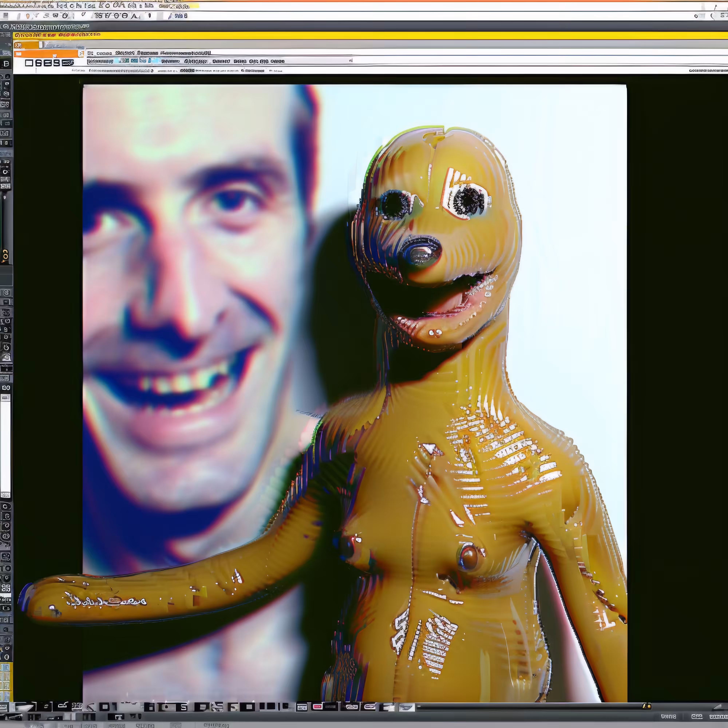Click the main canvas image of the yellow figure
The height and width of the screenshot is (728, 728).
pos(355,393)
